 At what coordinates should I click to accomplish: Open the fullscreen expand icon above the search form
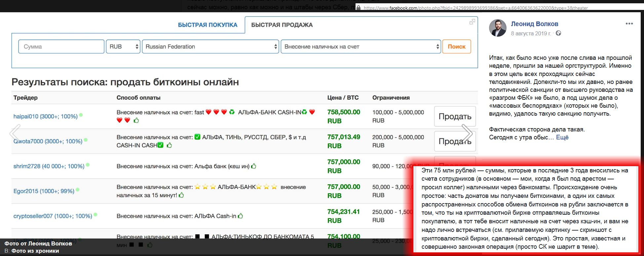(473, 22)
